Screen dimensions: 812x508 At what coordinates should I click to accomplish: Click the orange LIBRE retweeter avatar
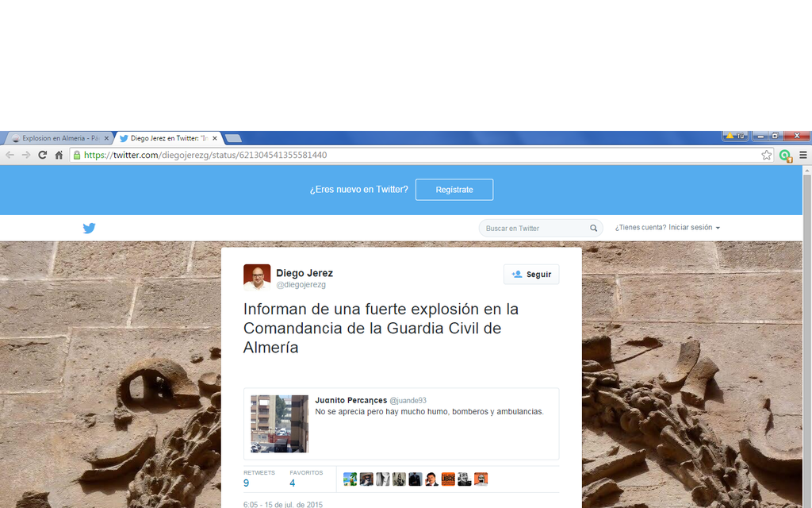(448, 479)
